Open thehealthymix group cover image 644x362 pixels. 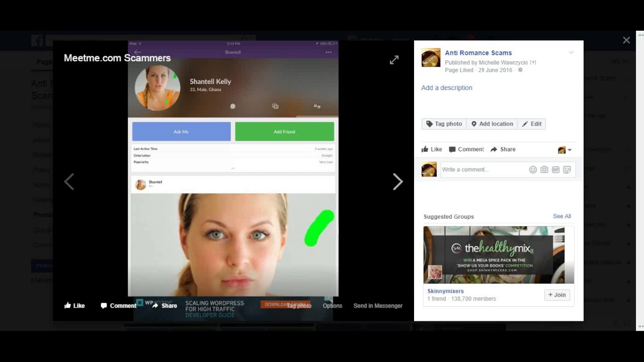pyautogui.click(x=499, y=255)
